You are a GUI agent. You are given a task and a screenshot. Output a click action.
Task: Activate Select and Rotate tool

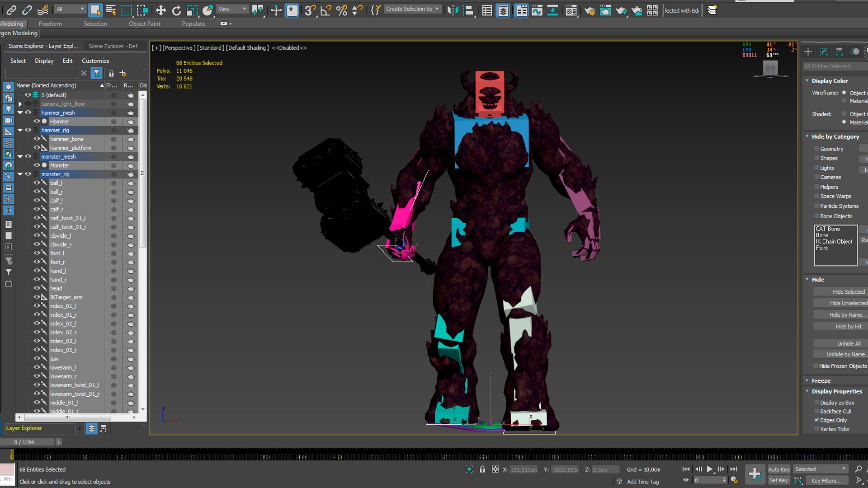pyautogui.click(x=176, y=9)
